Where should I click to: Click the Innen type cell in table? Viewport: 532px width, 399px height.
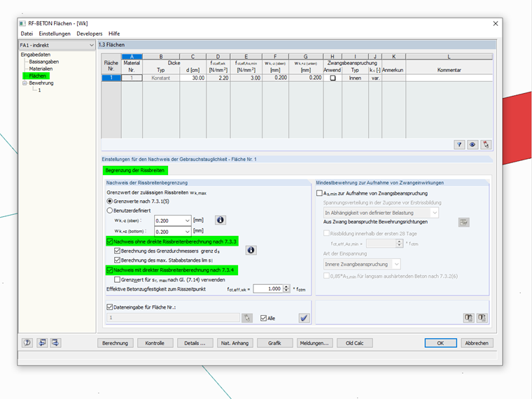coord(355,78)
